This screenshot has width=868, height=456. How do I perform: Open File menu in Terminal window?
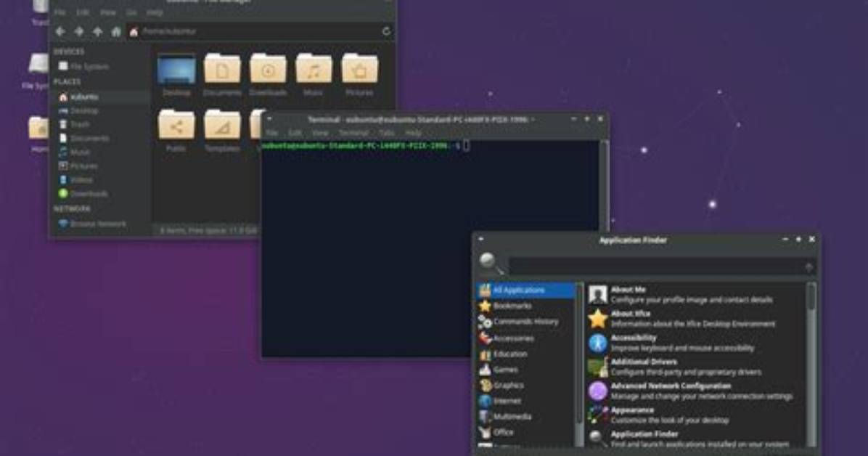click(x=272, y=133)
